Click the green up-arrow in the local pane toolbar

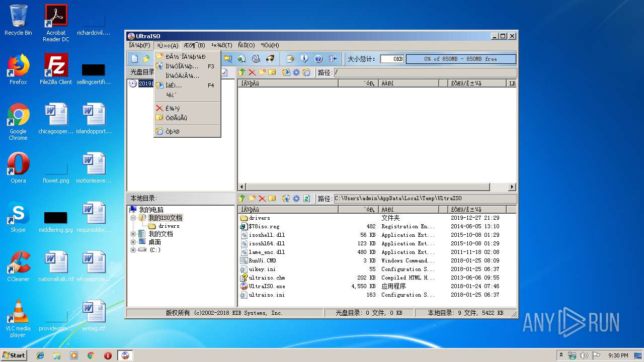click(x=242, y=199)
